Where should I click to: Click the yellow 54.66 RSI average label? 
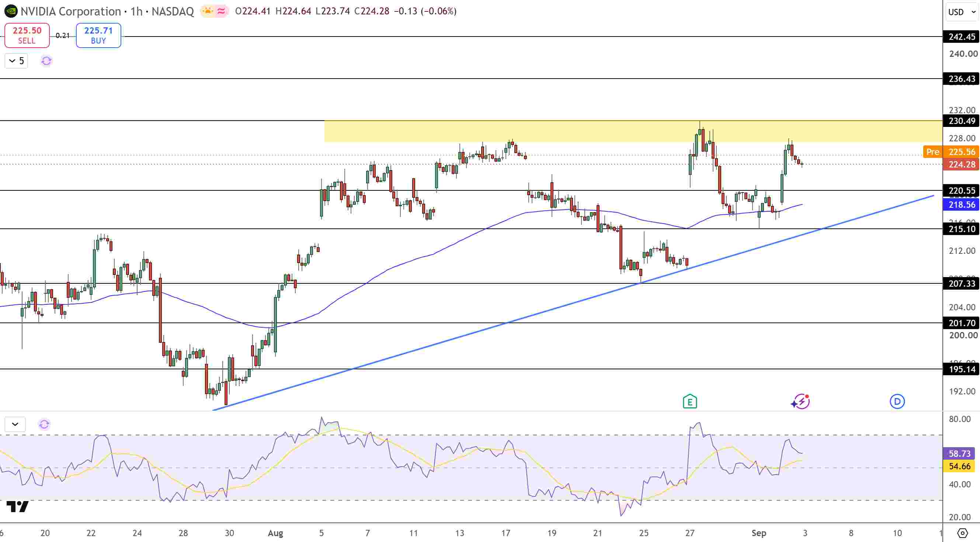[x=959, y=466]
